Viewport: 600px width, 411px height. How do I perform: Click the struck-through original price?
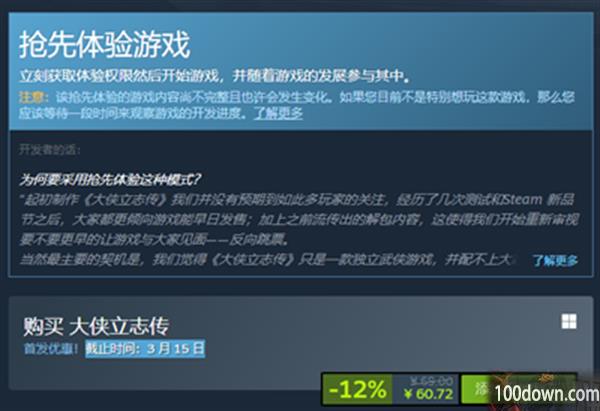pyautogui.click(x=431, y=381)
